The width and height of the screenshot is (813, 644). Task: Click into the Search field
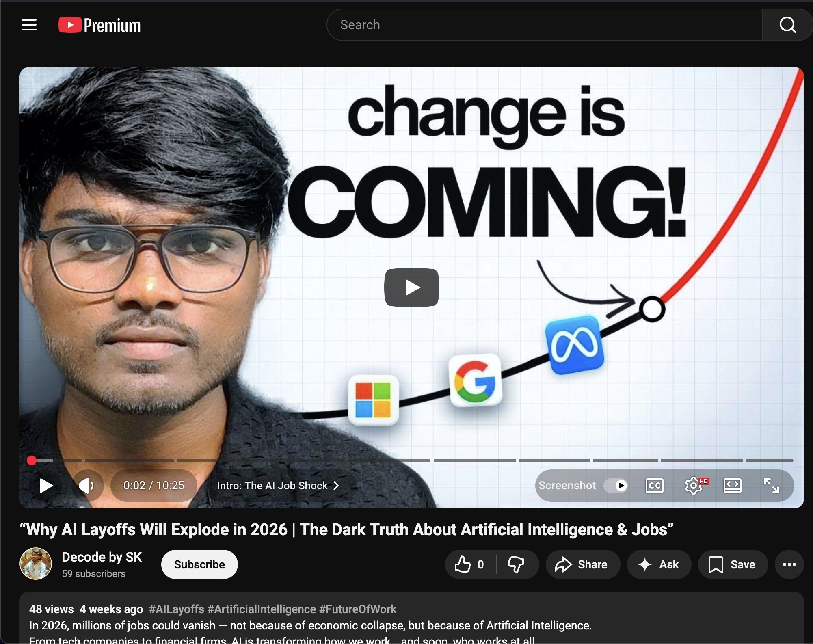(544, 25)
